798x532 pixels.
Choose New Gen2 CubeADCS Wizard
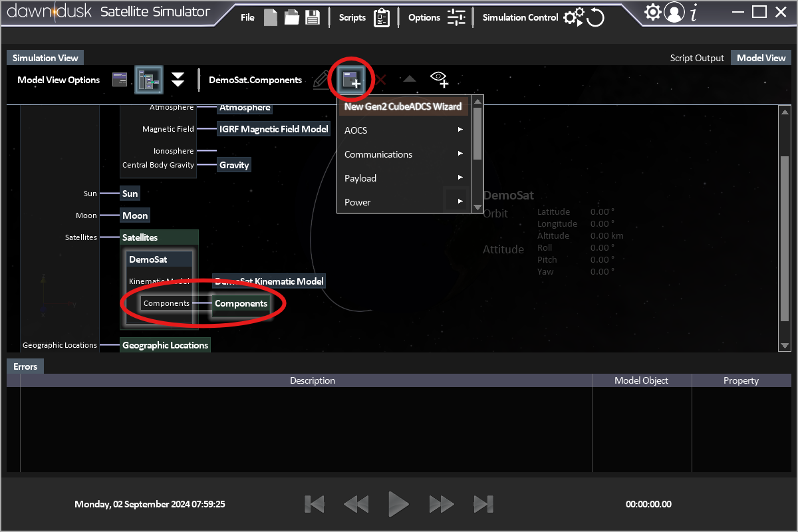403,106
